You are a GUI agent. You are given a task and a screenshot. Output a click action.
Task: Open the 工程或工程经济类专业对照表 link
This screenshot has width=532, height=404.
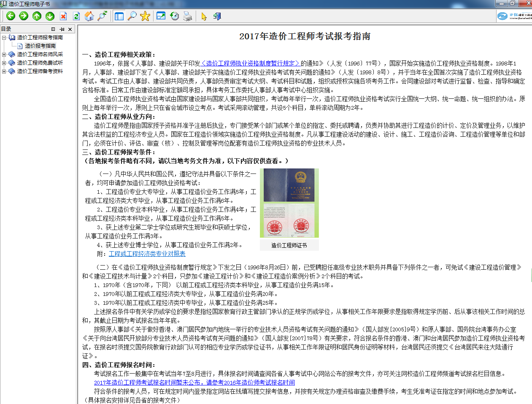146,254
